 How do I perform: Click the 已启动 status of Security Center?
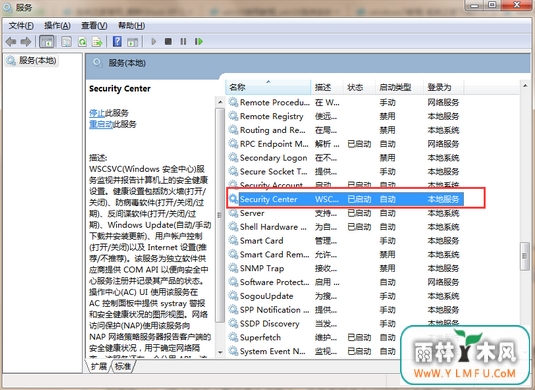point(359,199)
